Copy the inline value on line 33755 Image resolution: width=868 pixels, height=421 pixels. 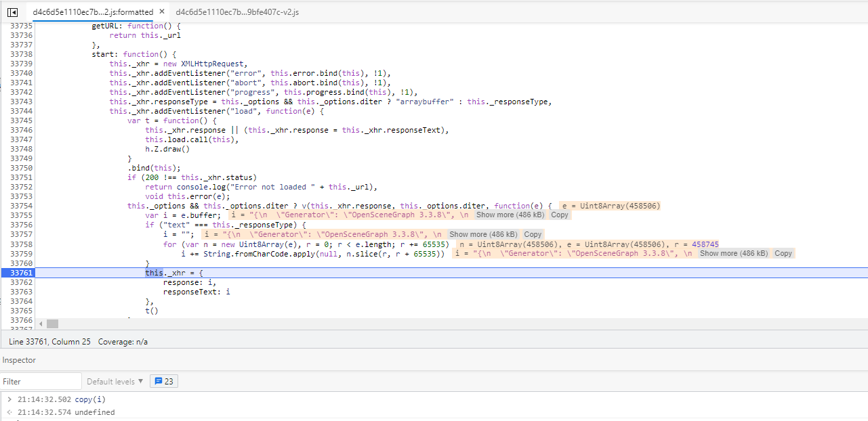(x=560, y=215)
